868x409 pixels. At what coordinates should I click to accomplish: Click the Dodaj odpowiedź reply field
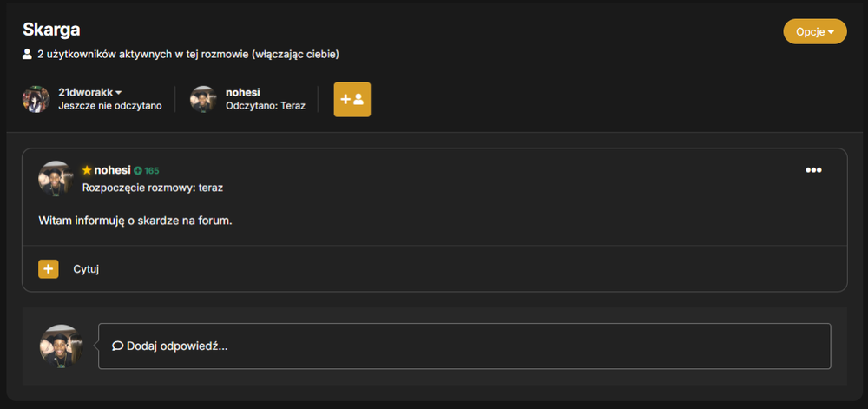tap(464, 346)
